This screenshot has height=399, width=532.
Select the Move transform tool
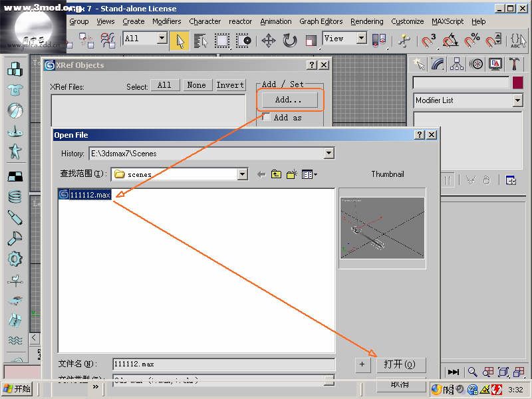269,41
